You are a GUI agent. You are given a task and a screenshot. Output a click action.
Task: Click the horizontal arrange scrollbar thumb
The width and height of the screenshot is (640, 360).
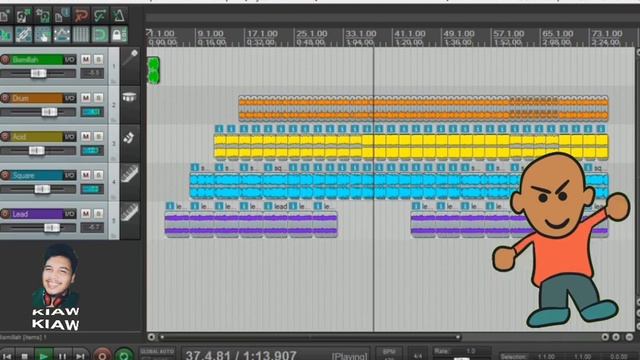[310, 337]
